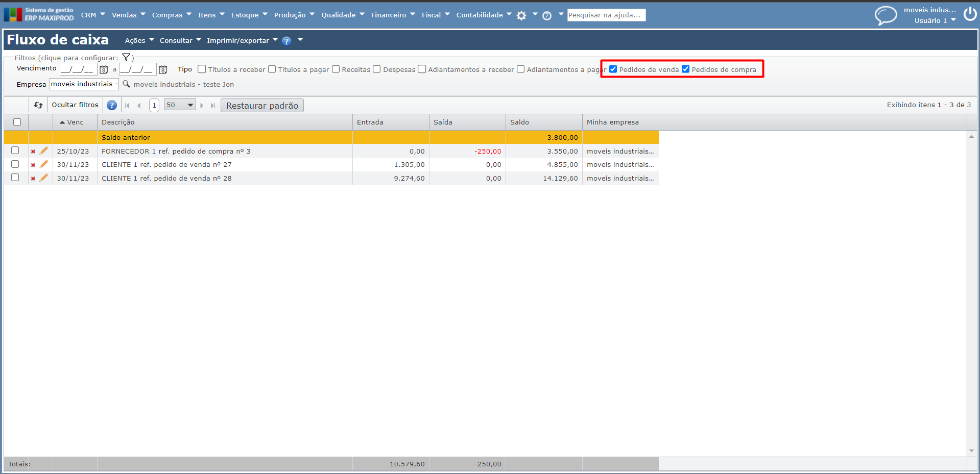This screenshot has height=474, width=980.
Task: Delete the pedido de venda nº 28 row
Action: click(33, 179)
